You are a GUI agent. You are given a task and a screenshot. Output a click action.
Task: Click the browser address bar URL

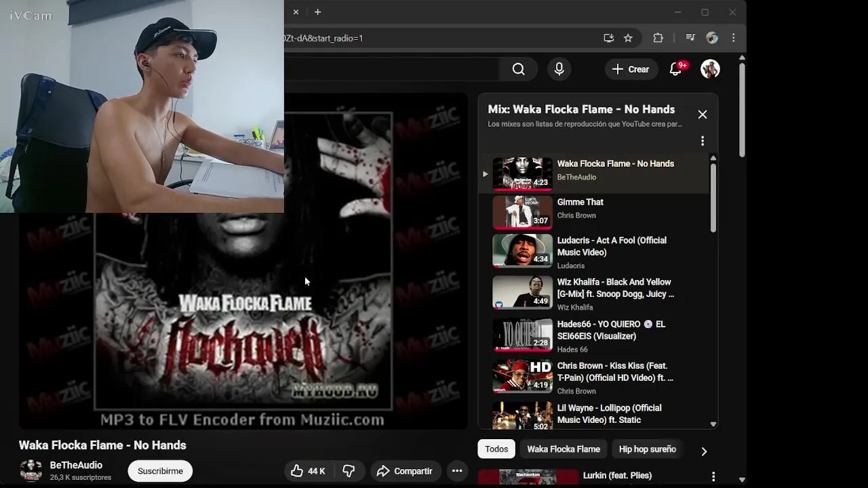click(323, 38)
